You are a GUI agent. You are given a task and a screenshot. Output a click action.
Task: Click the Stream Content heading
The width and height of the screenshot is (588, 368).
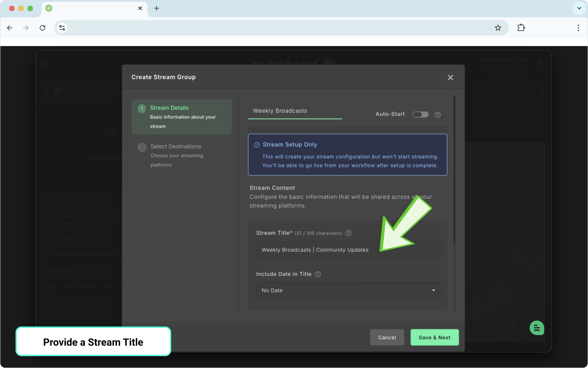pos(272,188)
